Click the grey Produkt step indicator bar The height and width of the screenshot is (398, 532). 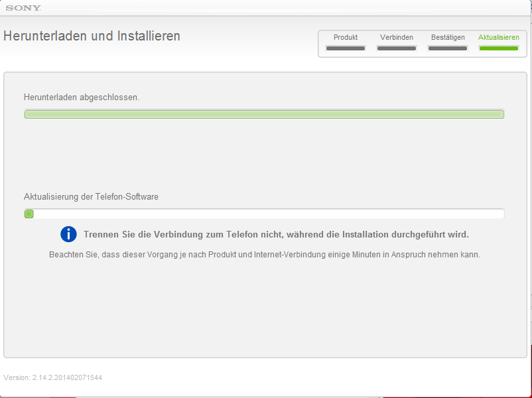346,48
